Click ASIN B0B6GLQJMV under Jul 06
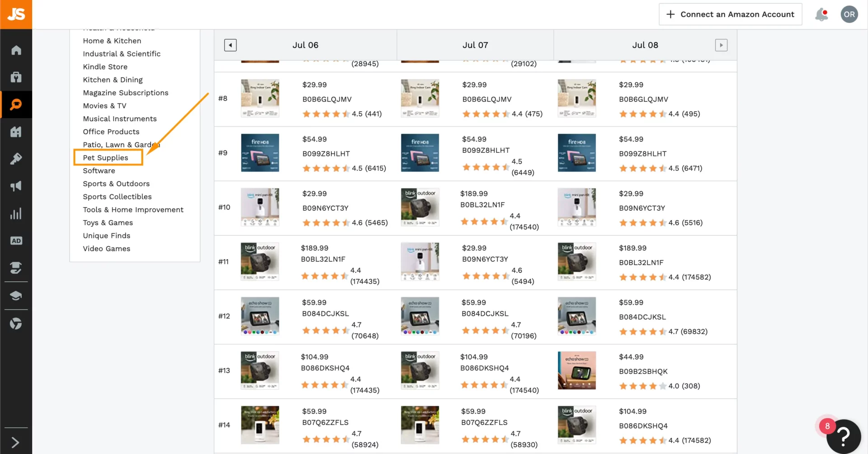 click(327, 99)
